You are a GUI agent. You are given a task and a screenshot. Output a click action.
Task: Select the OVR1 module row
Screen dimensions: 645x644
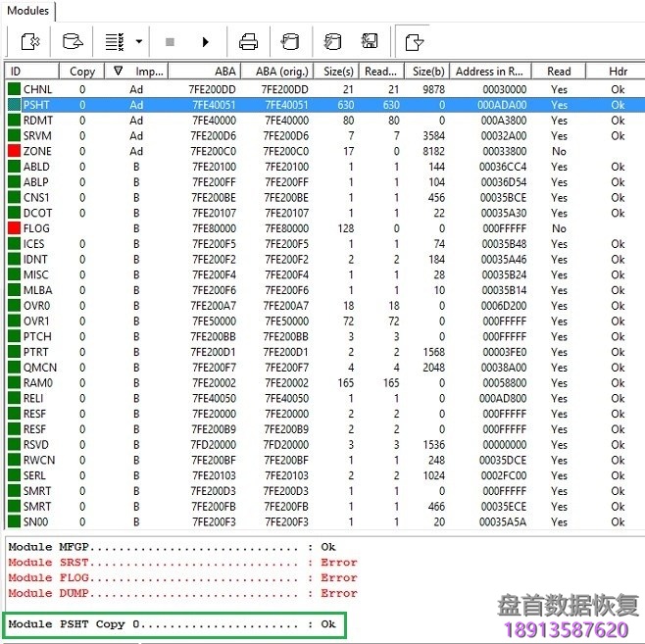[x=325, y=322]
